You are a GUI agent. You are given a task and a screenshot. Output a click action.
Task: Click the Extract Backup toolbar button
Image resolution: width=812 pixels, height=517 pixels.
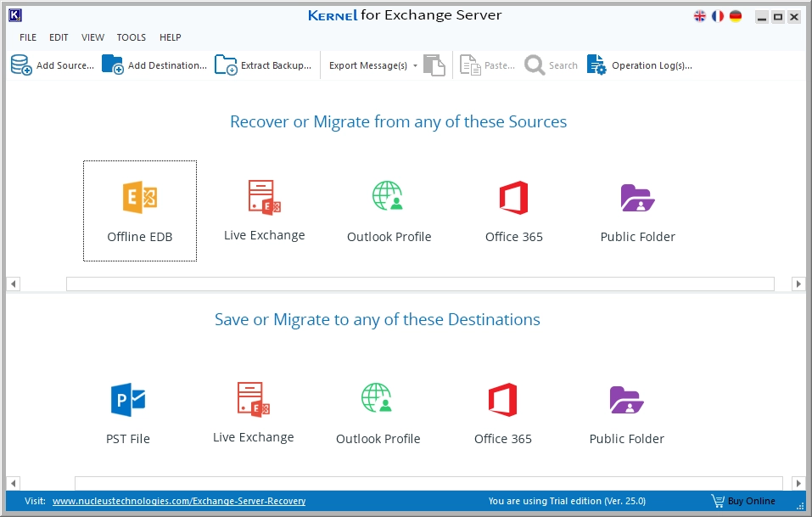(263, 65)
